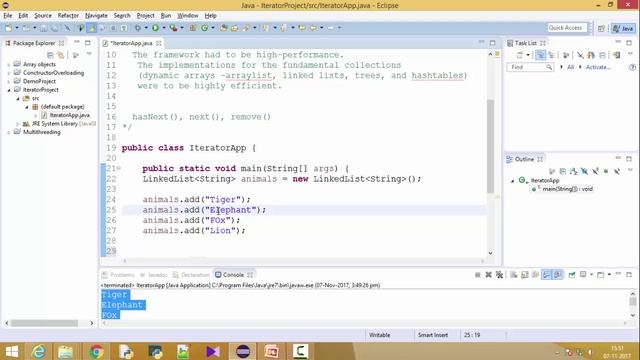Collapse the src folder
Image resolution: width=640 pixels, height=360 pixels.
[x=18, y=98]
